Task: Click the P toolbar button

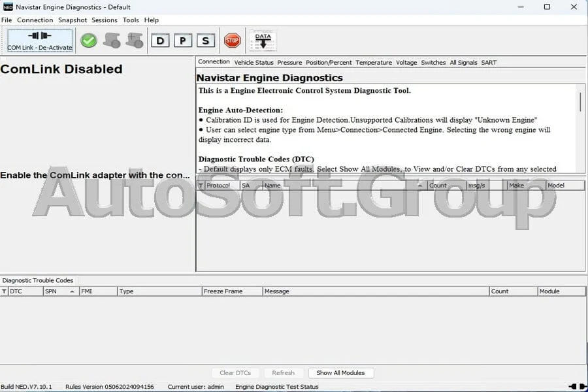Action: (x=183, y=41)
